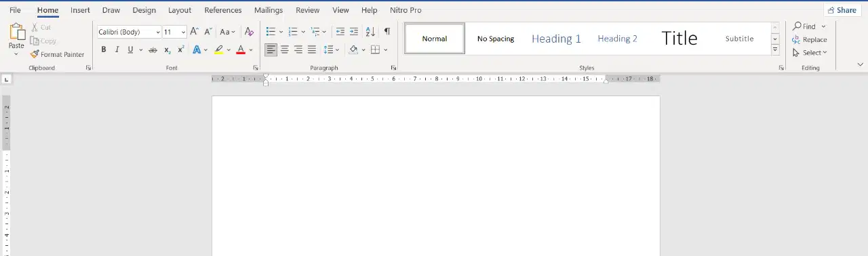868x256 pixels.
Task: Expand the font color palette
Action: point(251,49)
